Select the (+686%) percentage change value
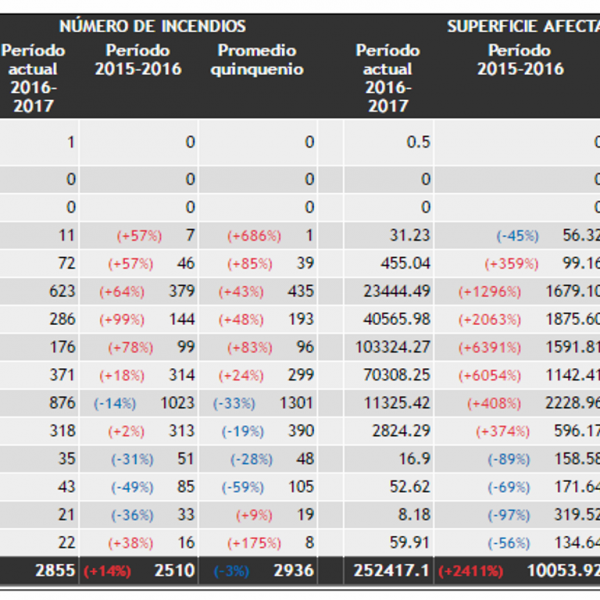The width and height of the screenshot is (600, 600). point(254,236)
